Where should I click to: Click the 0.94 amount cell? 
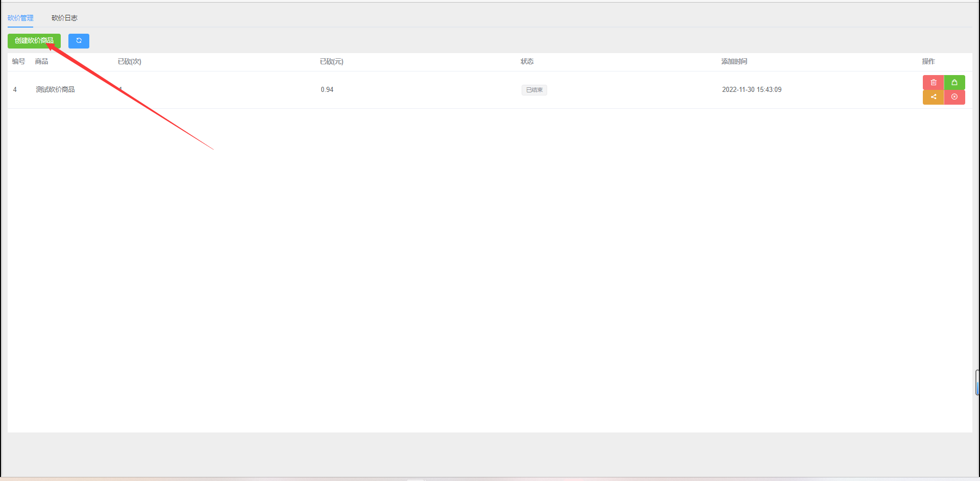point(327,89)
